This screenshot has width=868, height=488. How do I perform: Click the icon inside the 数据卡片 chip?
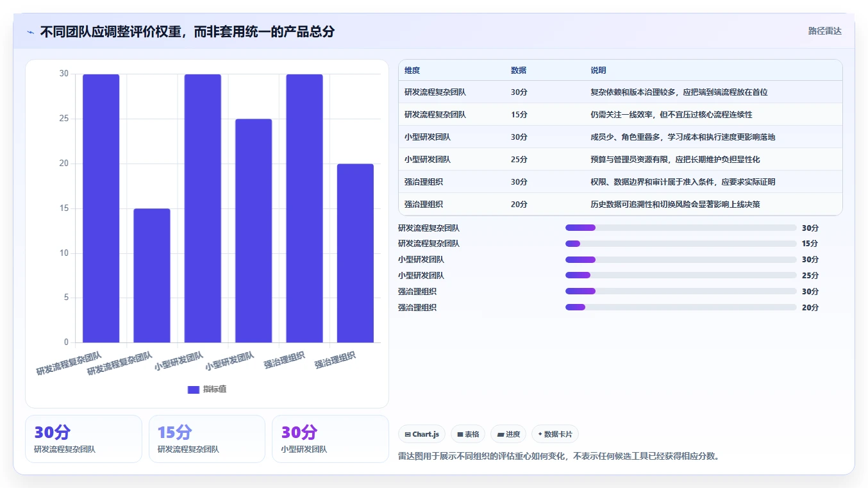pos(540,434)
